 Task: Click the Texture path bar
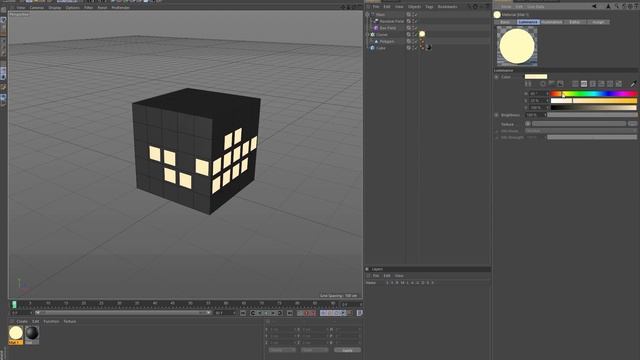(579, 124)
